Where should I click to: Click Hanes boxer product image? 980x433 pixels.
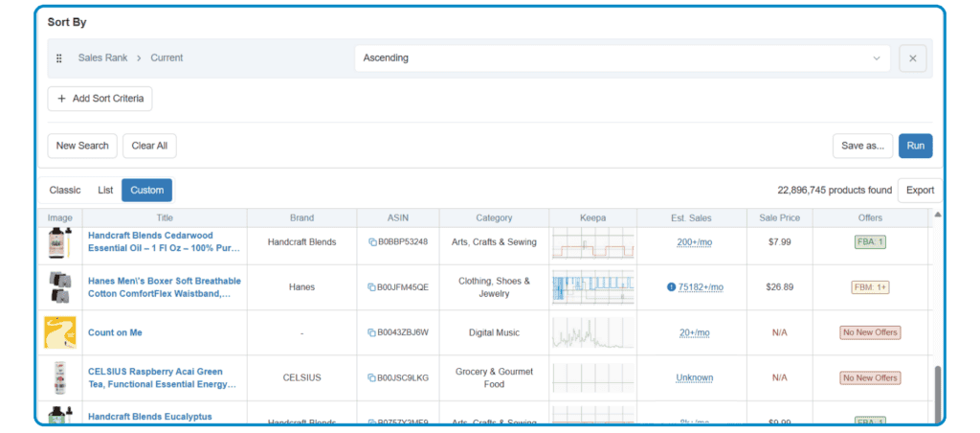tap(60, 287)
